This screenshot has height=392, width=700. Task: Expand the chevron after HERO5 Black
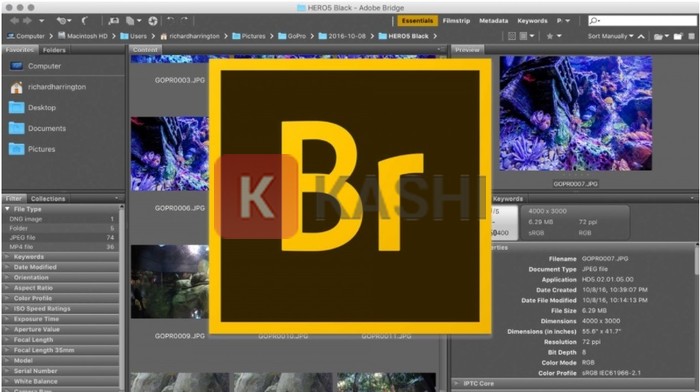(x=435, y=36)
